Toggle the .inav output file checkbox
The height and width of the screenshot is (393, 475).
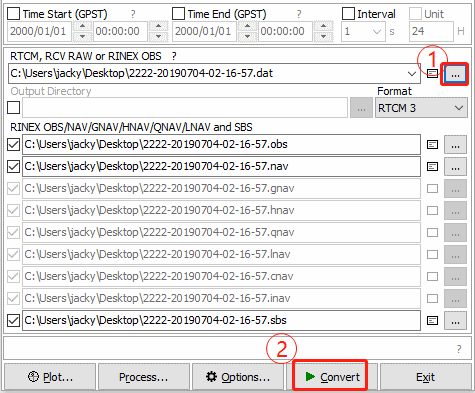pyautogui.click(x=13, y=299)
